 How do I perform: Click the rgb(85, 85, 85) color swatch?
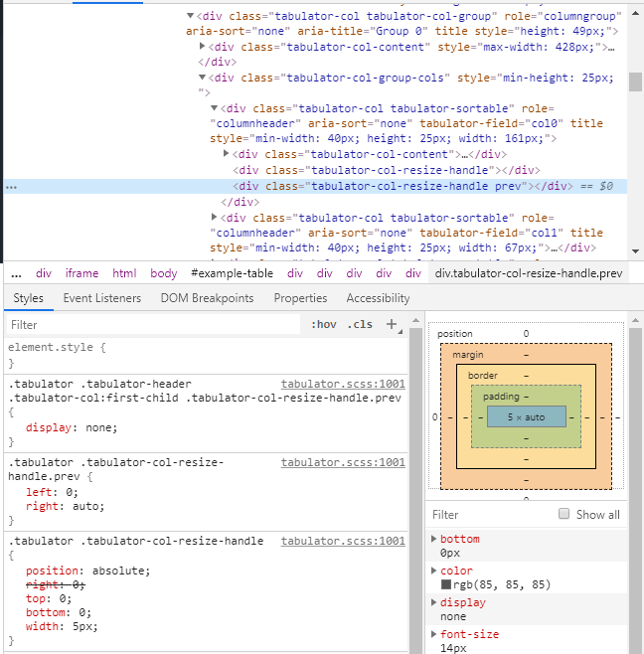click(x=446, y=584)
